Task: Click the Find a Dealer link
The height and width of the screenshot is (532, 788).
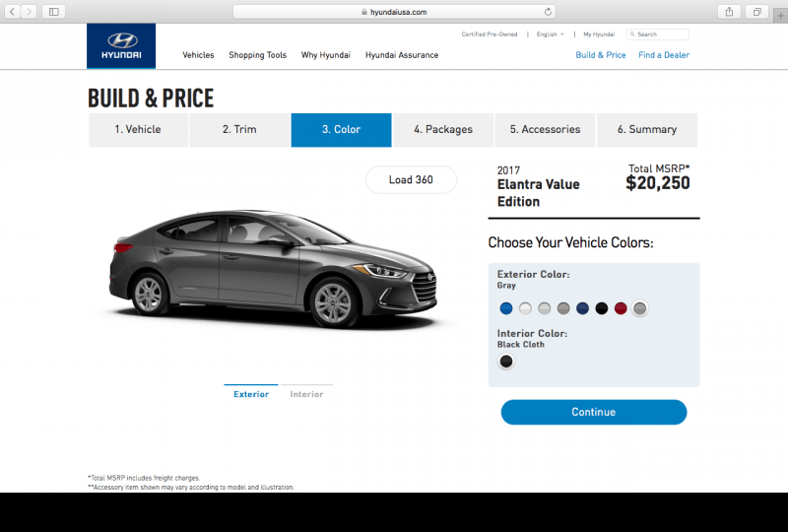Action: pos(663,55)
